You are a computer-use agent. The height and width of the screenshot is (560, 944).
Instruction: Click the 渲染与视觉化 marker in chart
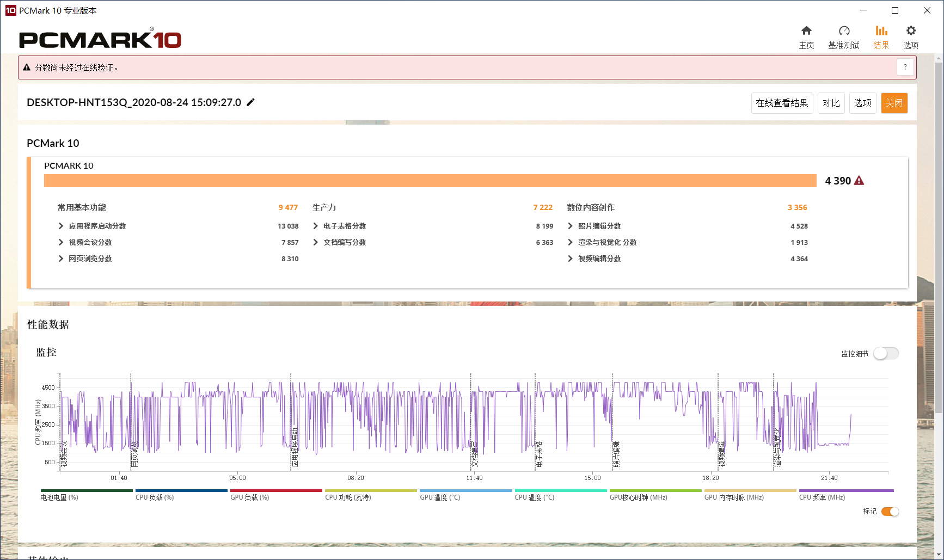[x=777, y=447]
